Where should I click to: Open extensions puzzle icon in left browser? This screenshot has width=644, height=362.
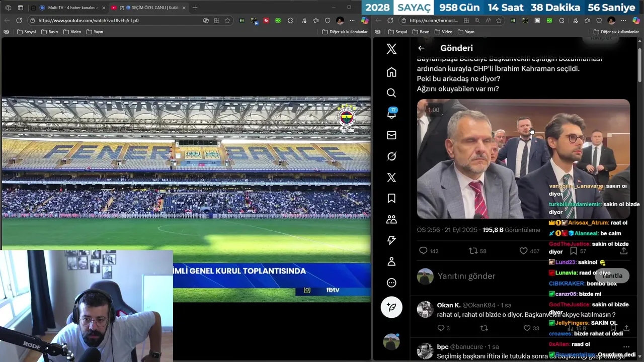(290, 20)
